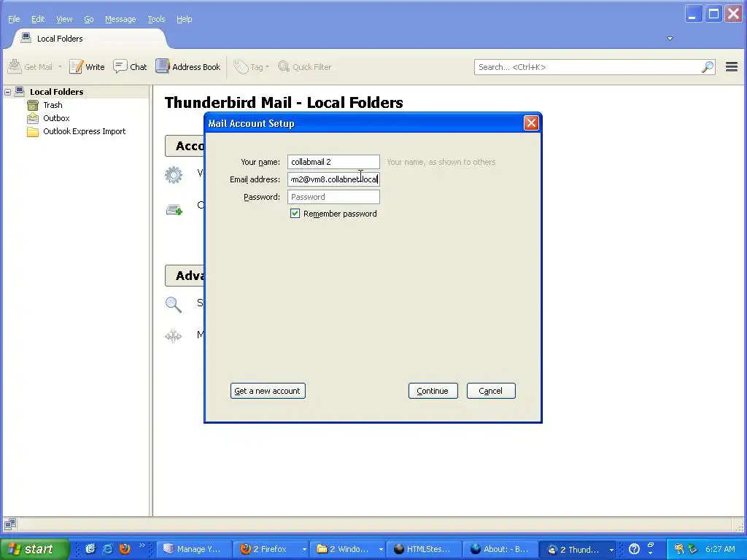Open the Message menu

[120, 19]
